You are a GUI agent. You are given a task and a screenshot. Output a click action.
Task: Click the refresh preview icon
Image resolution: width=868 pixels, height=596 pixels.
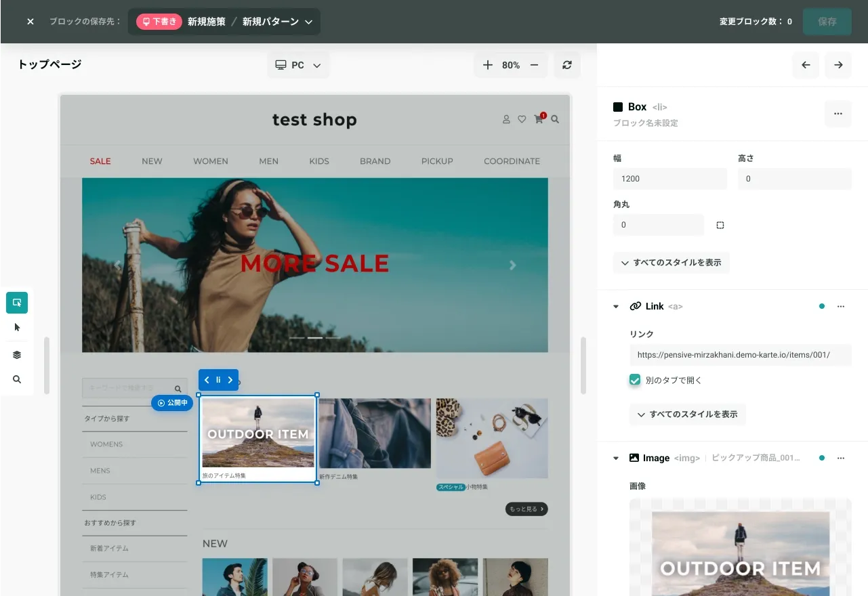(x=567, y=65)
